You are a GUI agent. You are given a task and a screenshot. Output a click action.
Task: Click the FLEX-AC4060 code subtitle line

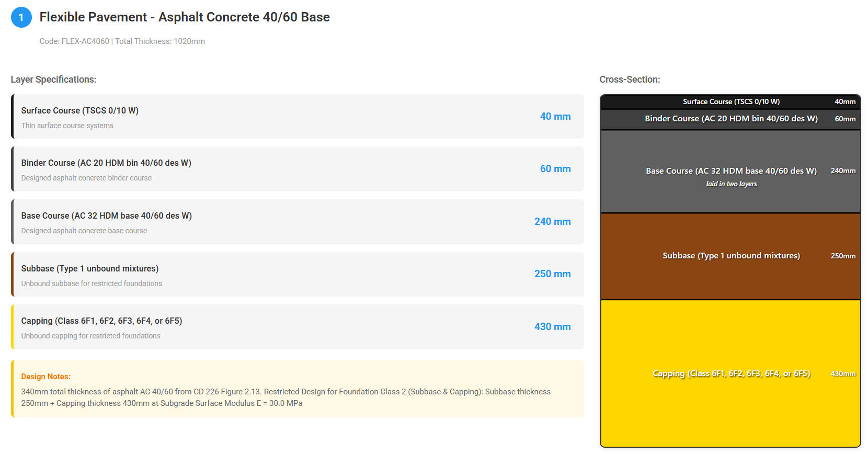coord(122,41)
